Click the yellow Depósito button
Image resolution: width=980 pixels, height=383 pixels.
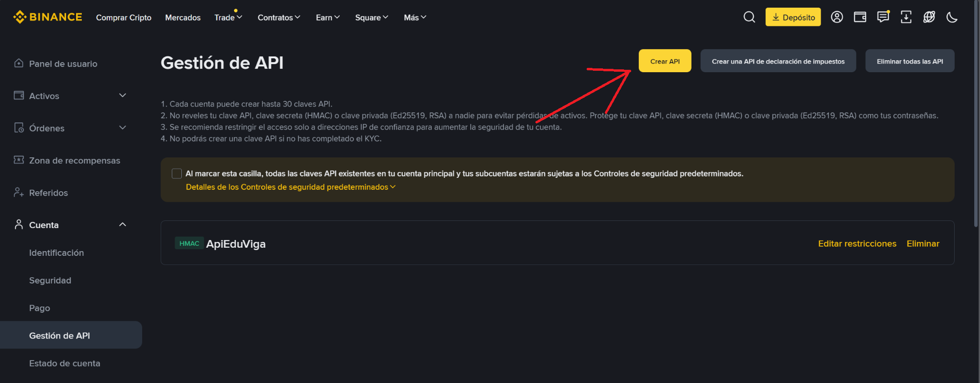pos(793,17)
